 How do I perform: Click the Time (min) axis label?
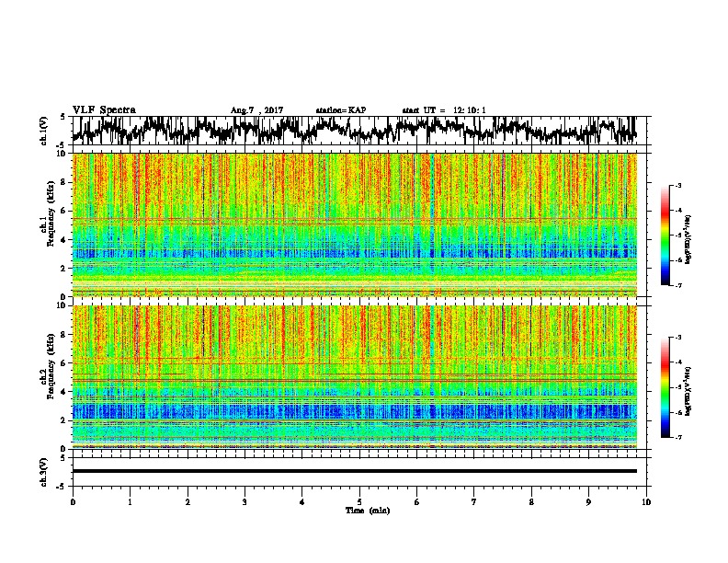tap(368, 511)
